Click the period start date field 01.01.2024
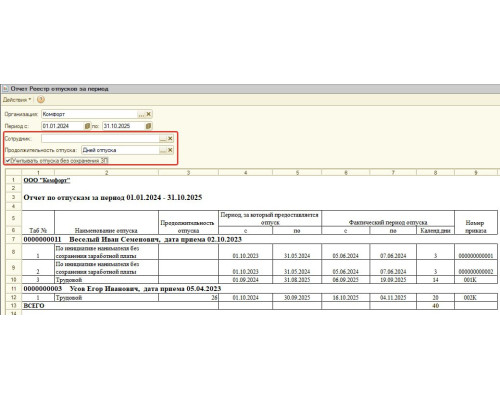500x400 pixels. [x=63, y=126]
